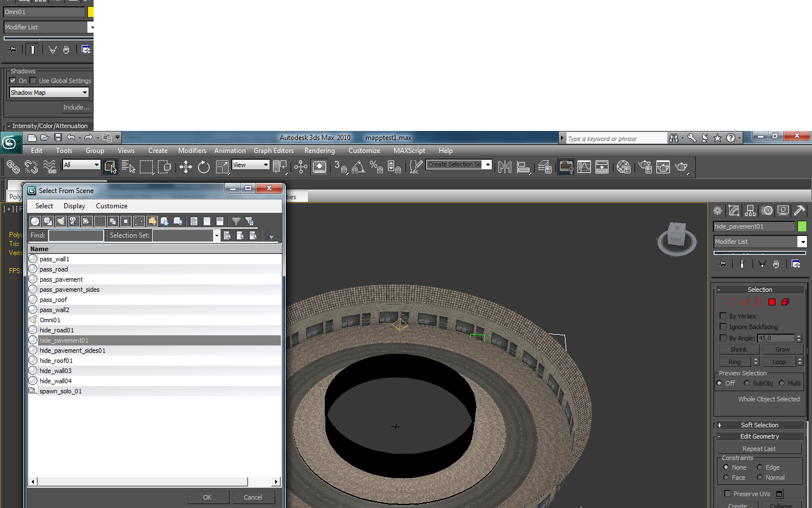Open the Select by Name tool
The height and width of the screenshot is (508, 812).
tap(128, 167)
